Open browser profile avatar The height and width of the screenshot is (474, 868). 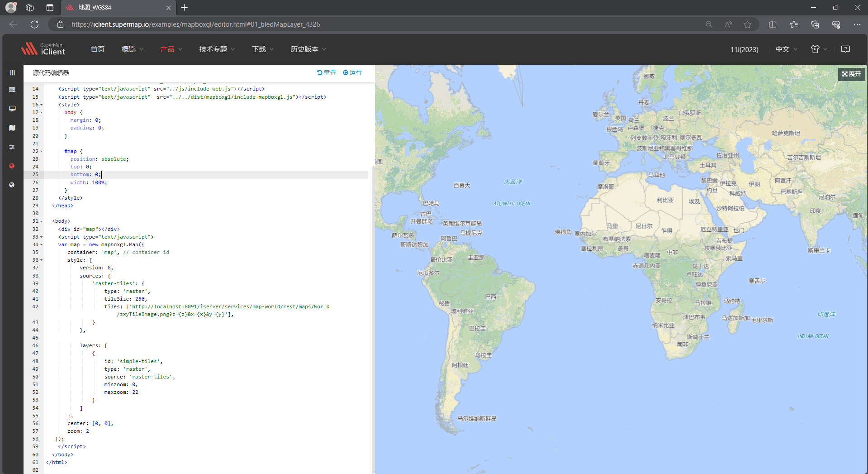[x=11, y=7]
